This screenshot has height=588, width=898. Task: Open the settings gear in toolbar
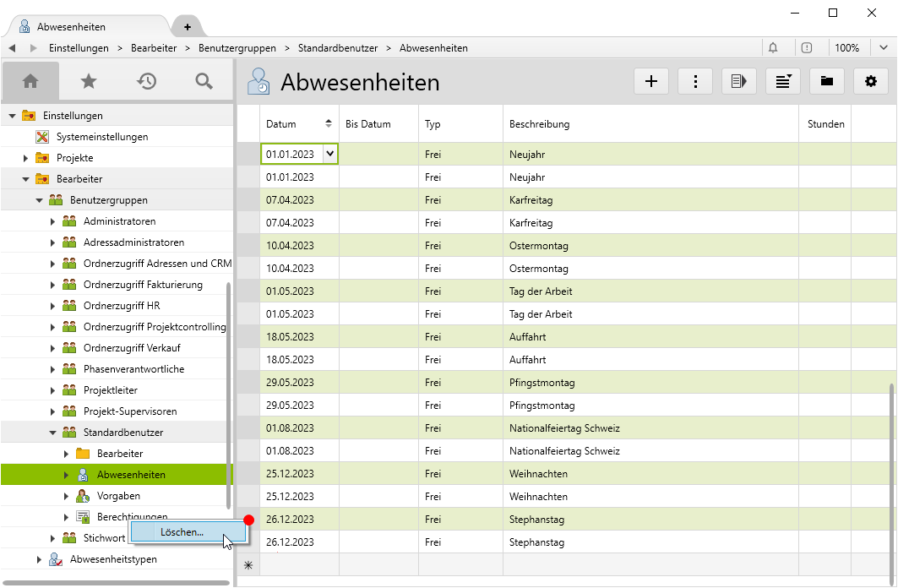[x=871, y=81]
